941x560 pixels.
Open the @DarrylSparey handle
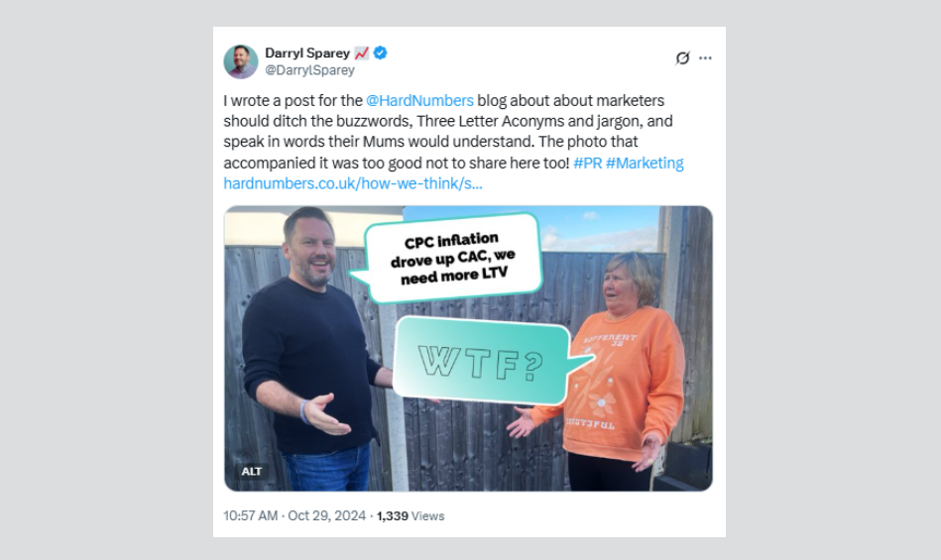coord(309,70)
